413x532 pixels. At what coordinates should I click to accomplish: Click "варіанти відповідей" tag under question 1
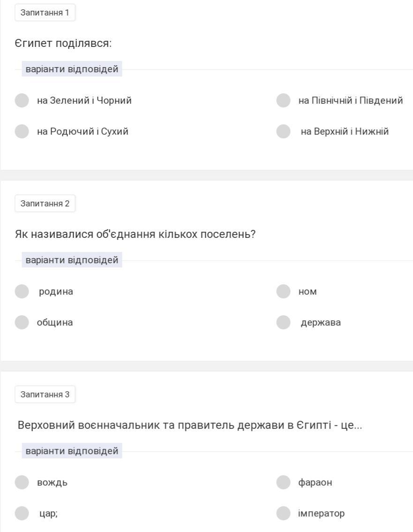tap(72, 69)
